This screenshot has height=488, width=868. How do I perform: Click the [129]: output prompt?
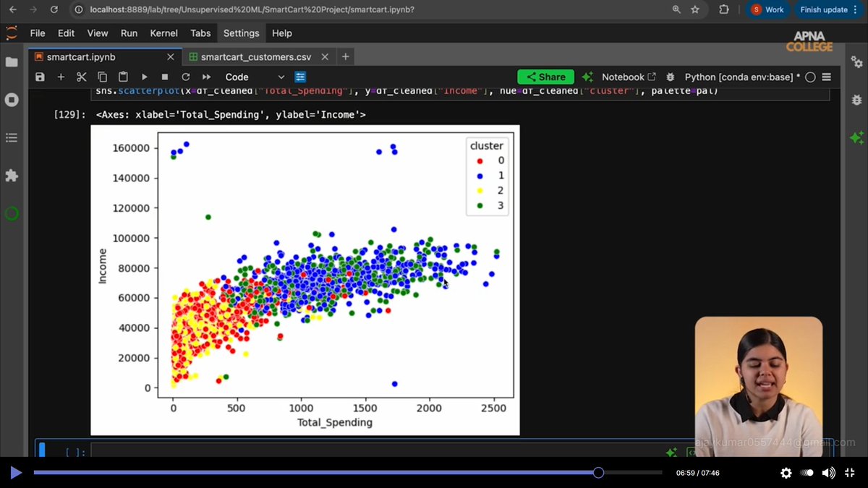(x=70, y=114)
